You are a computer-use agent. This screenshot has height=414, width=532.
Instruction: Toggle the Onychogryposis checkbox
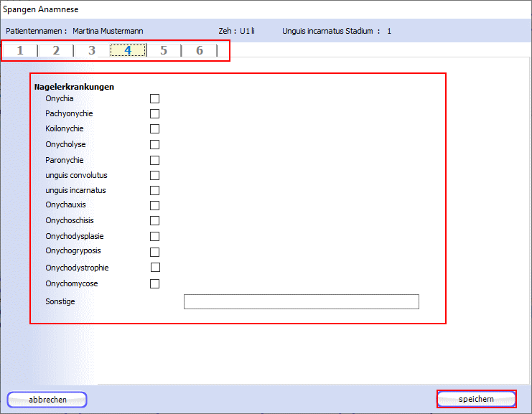pos(154,252)
